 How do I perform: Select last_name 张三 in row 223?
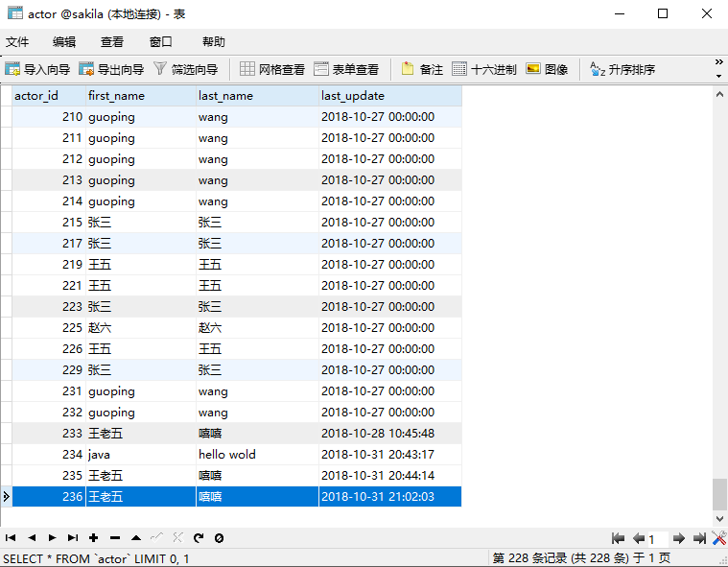click(258, 306)
